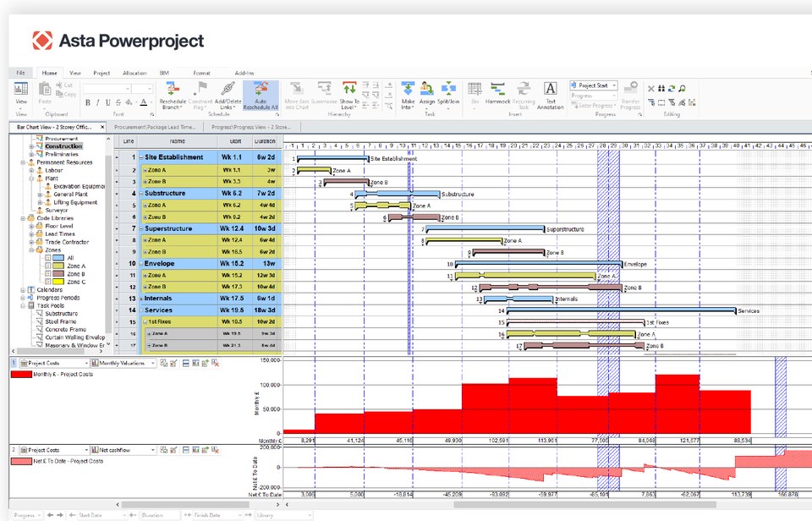Switch to the BIM ribbon tab
The width and height of the screenshot is (812, 521).
(x=164, y=73)
